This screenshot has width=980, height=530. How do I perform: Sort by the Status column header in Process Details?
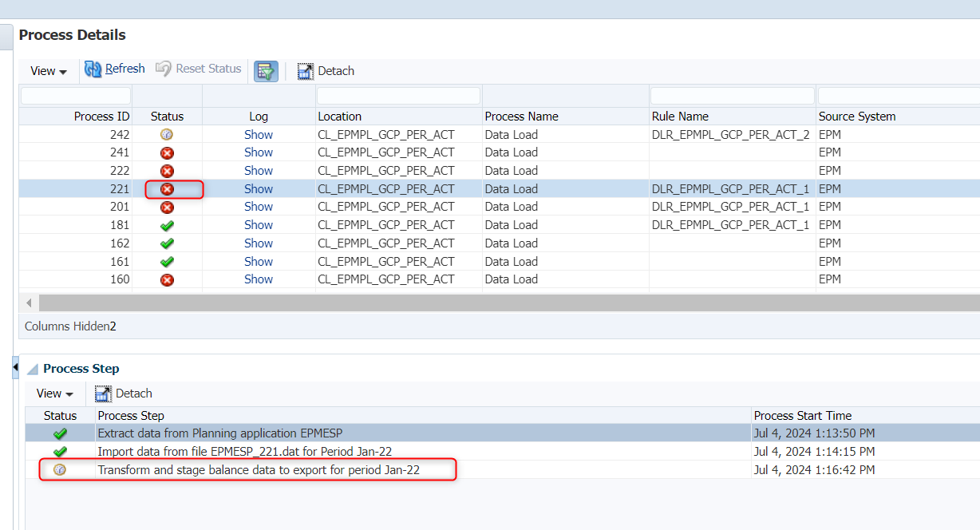[167, 117]
